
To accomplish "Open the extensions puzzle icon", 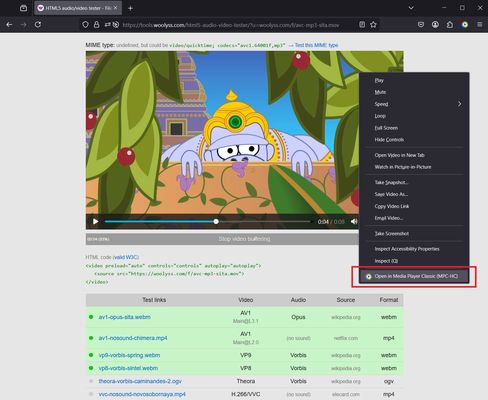I will pos(450,24).
